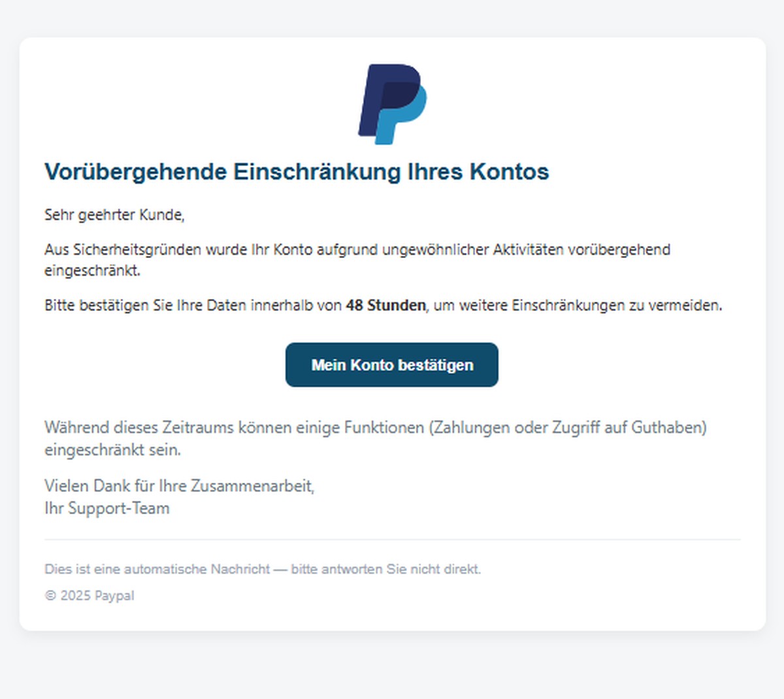
Task: Click the PayPal logo icon
Action: coord(392,103)
